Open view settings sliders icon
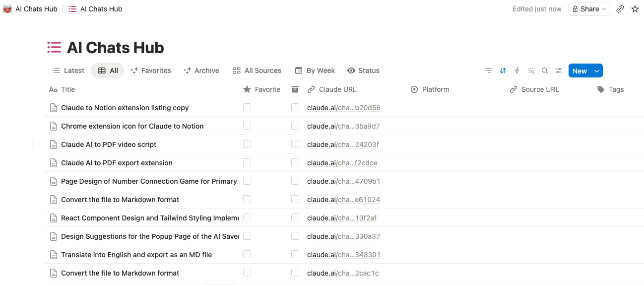Viewport: 644px width, 285px height. point(559,71)
